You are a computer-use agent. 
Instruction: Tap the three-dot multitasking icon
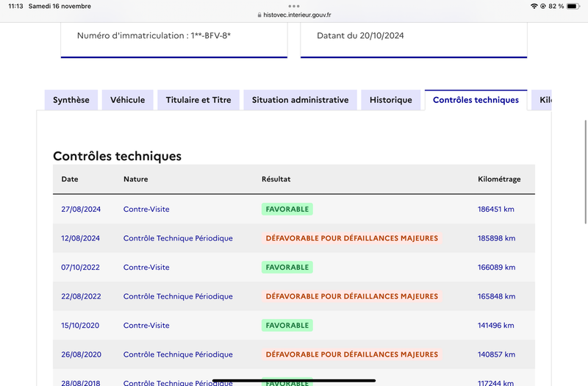pyautogui.click(x=294, y=6)
